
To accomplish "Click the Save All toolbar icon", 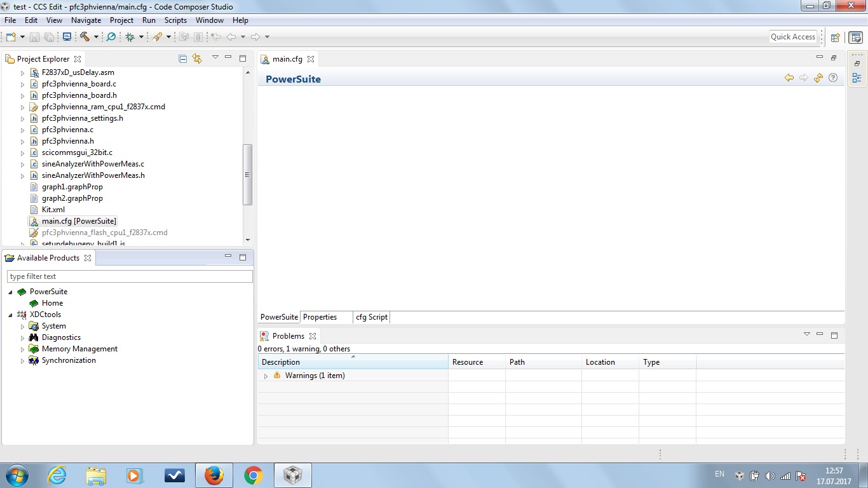I will tap(49, 37).
